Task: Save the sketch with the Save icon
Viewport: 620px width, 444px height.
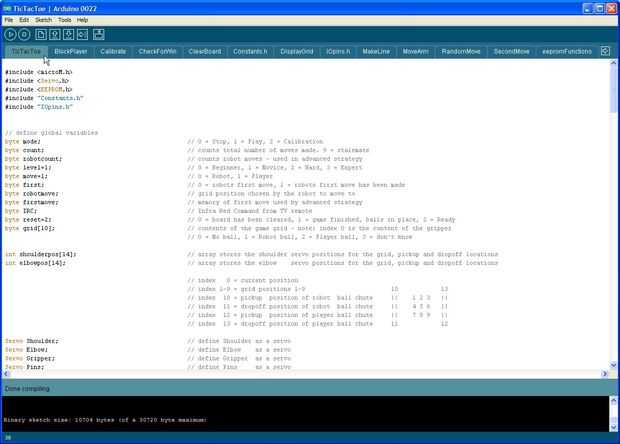Action: pyautogui.click(x=68, y=35)
